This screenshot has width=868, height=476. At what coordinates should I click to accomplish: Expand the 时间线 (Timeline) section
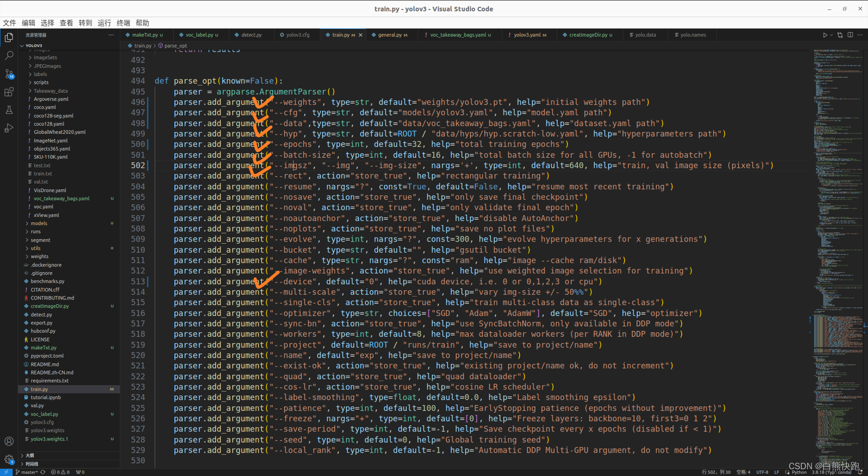[x=69, y=464]
